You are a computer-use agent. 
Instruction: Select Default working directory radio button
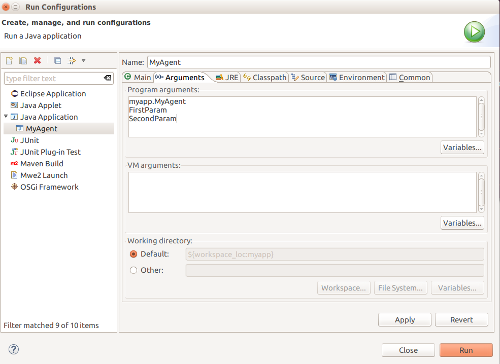(133, 254)
